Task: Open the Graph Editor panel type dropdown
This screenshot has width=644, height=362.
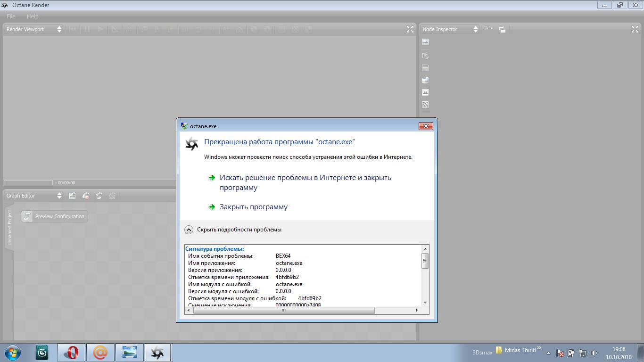Action: (x=33, y=196)
